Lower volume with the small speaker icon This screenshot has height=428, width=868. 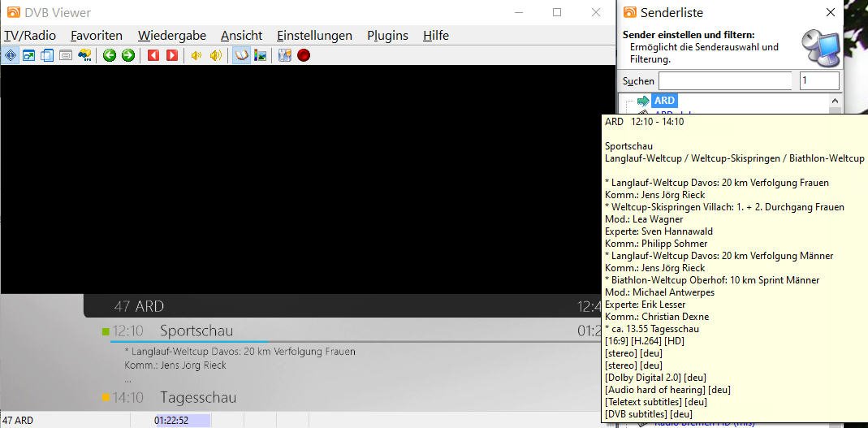196,55
